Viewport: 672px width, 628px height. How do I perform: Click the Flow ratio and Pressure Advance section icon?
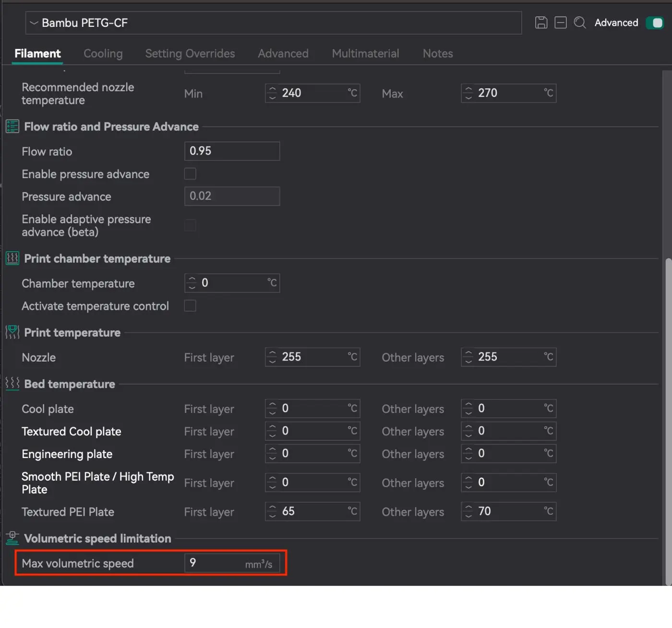tap(12, 127)
